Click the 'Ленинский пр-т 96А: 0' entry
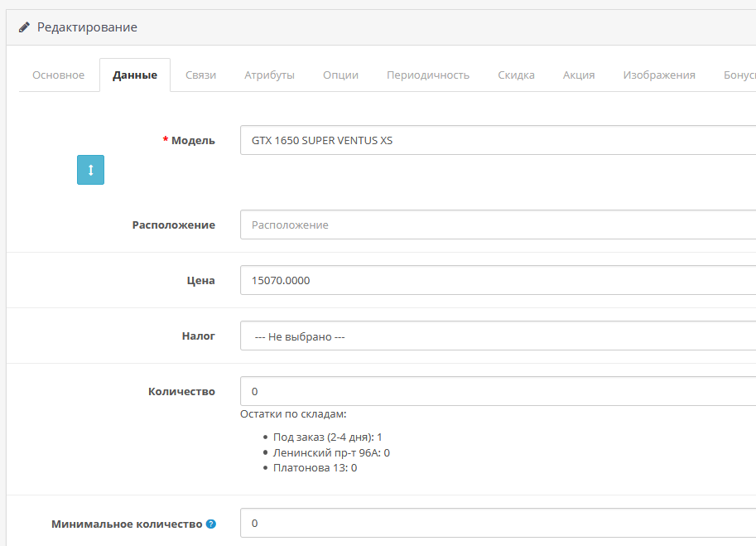 (x=331, y=453)
